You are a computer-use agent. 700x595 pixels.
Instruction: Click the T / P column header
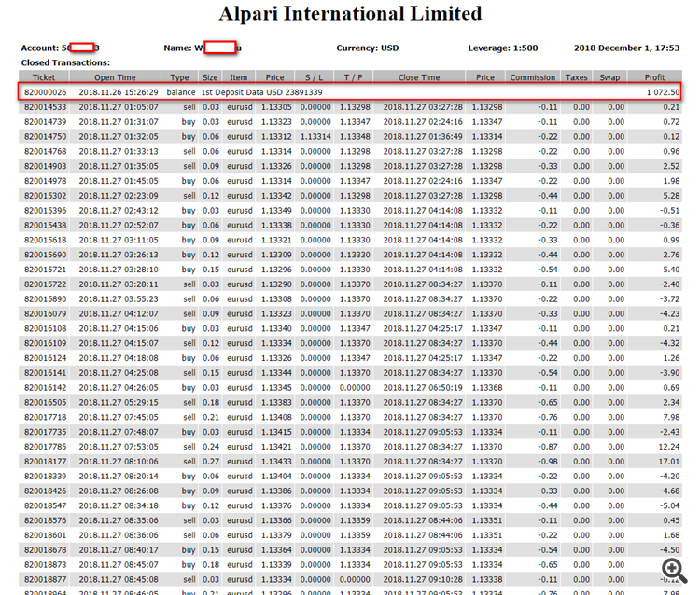pos(353,77)
